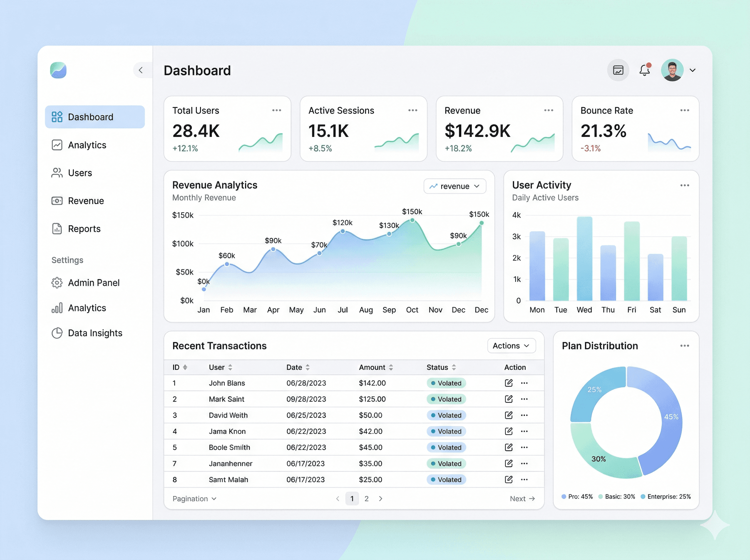The image size is (750, 560).
Task: Toggle sort on the Amount column
Action: point(391,367)
